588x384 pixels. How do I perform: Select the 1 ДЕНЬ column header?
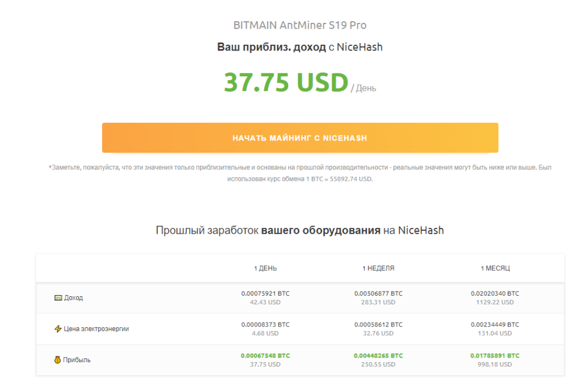(x=265, y=268)
